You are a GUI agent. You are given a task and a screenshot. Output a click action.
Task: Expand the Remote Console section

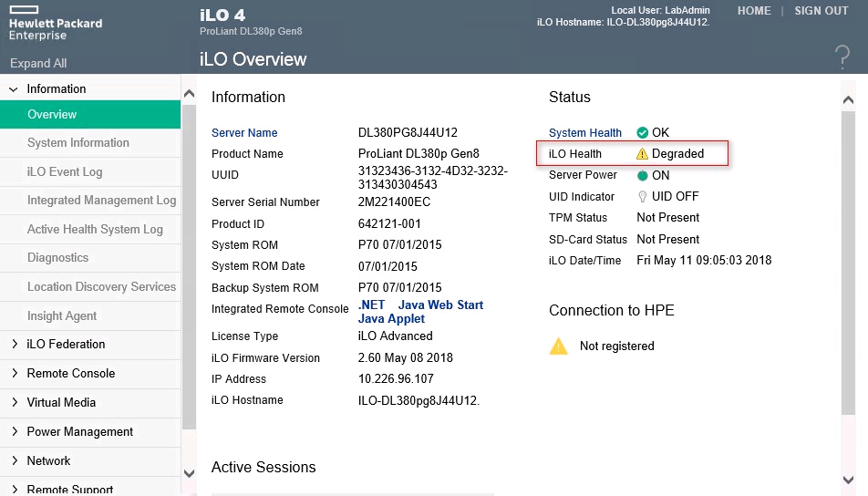[14, 374]
